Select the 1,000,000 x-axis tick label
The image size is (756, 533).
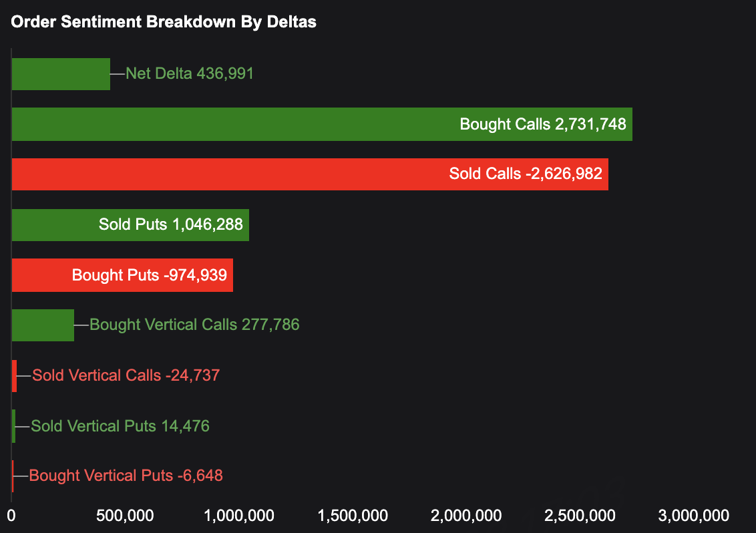240,516
